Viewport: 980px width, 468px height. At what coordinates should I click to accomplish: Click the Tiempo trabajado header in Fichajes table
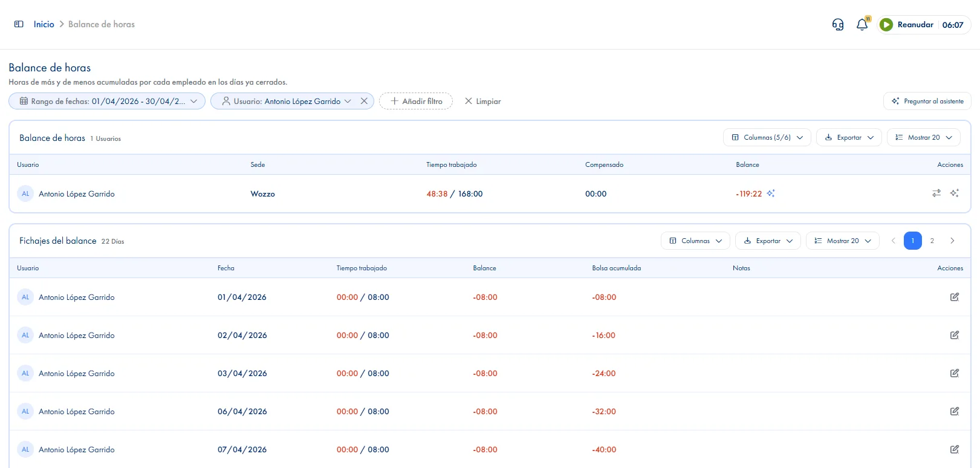(362, 268)
